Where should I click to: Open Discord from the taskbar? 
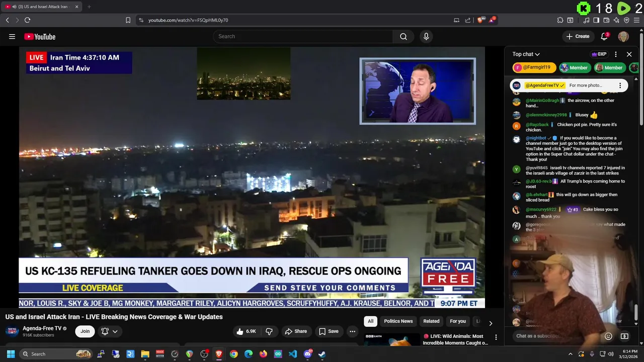(307, 354)
